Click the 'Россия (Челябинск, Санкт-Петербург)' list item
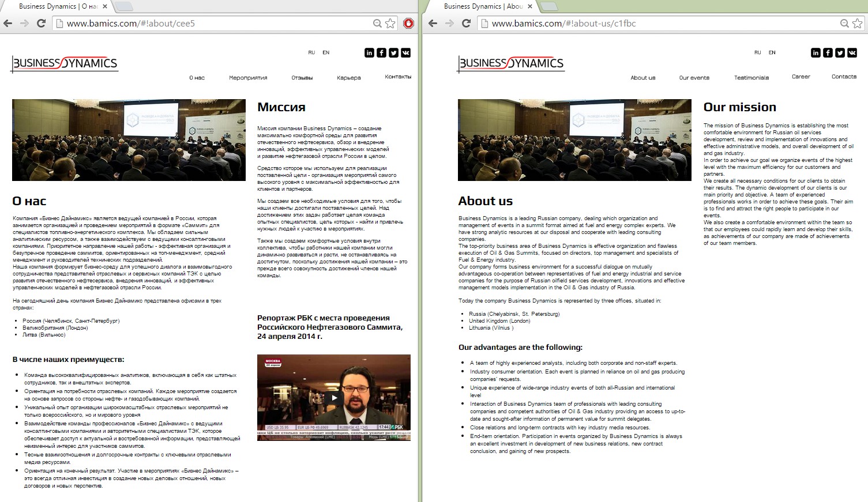 pyautogui.click(x=71, y=321)
